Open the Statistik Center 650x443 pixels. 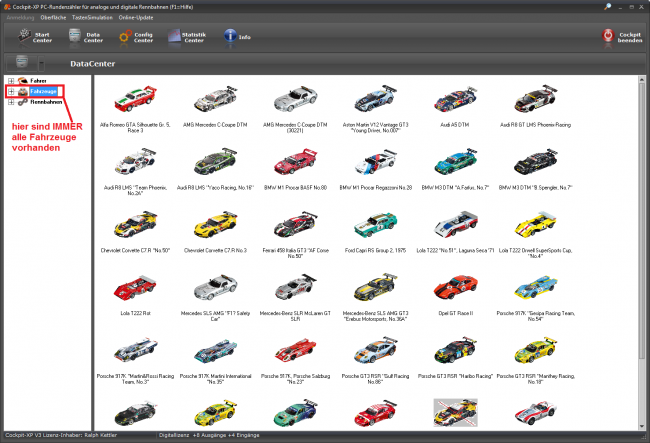pyautogui.click(x=187, y=37)
